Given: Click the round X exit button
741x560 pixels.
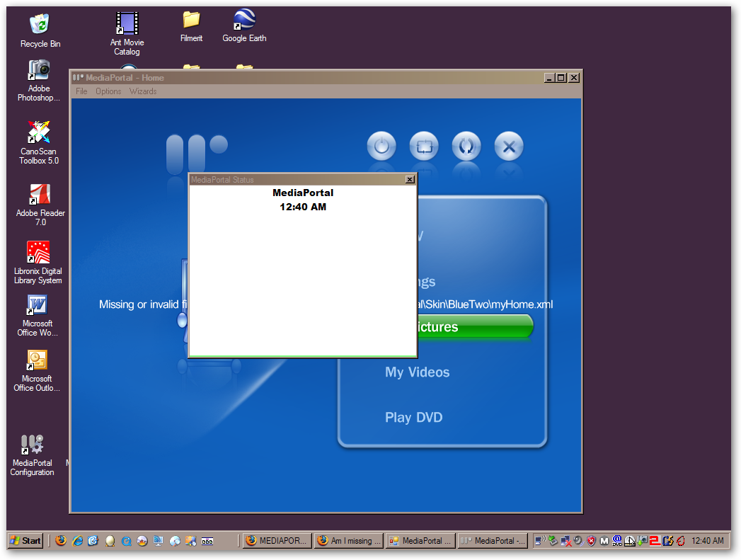Looking at the screenshot, I should pos(508,147).
